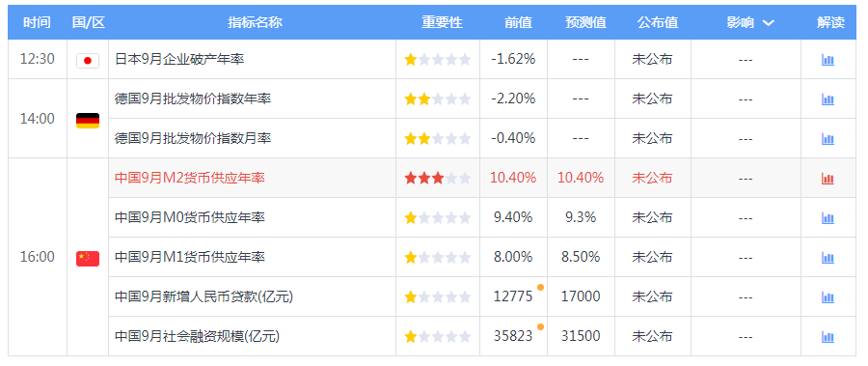Viewport: 868px width, 366px height.
Task: Click previous value 9.40%
Action: pos(513,217)
